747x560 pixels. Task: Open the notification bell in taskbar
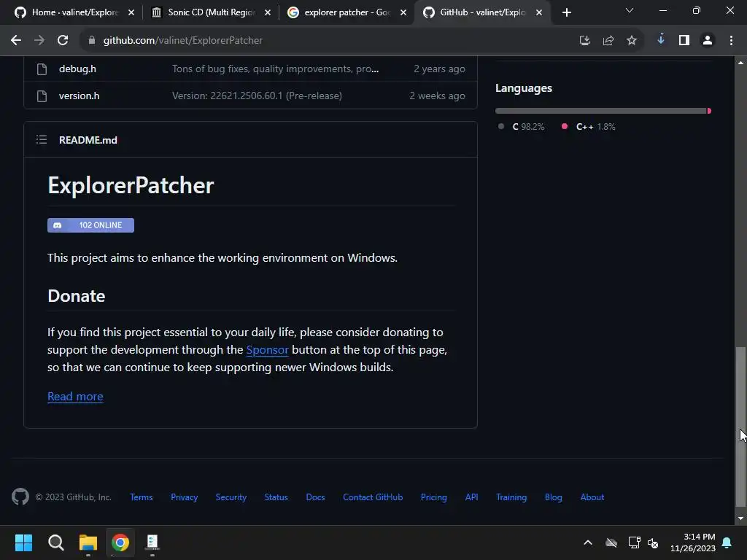727,542
